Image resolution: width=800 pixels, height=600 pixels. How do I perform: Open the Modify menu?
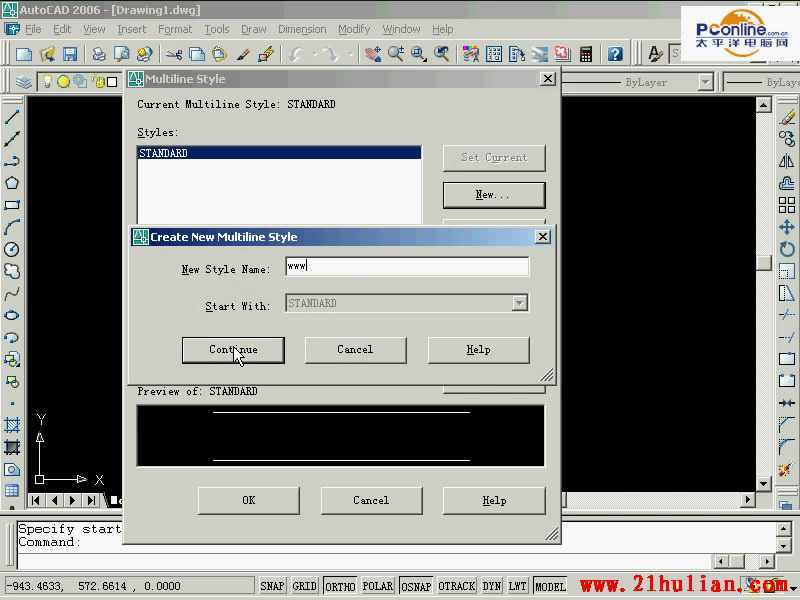coord(354,29)
